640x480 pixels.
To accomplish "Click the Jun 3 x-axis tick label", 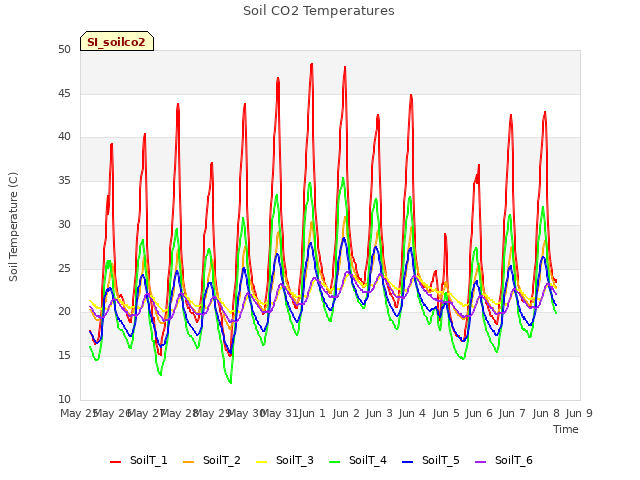I will [x=379, y=413].
